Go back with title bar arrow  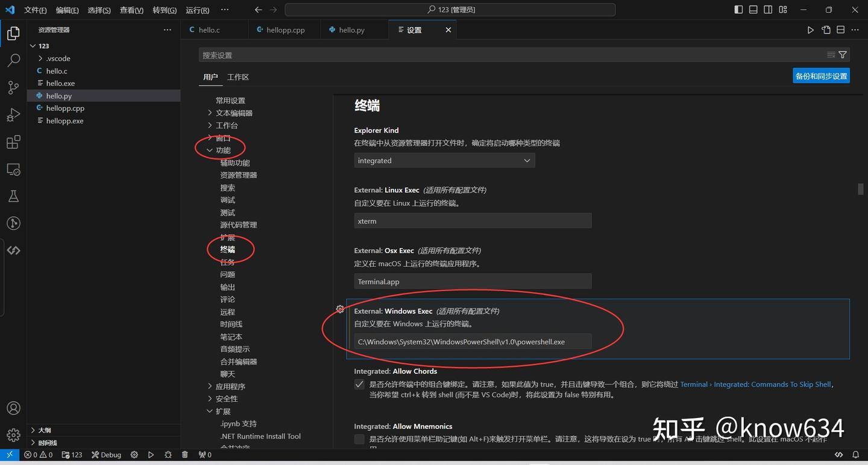(x=258, y=10)
